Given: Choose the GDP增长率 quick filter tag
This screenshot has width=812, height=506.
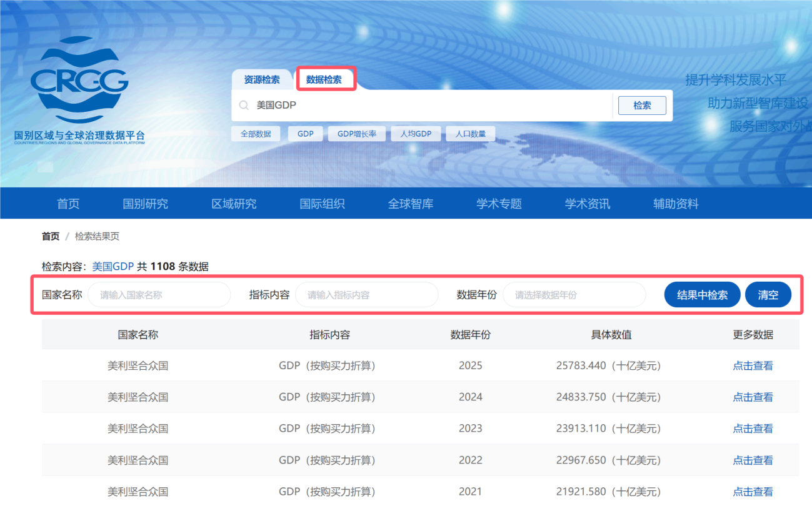Looking at the screenshot, I should tap(357, 134).
